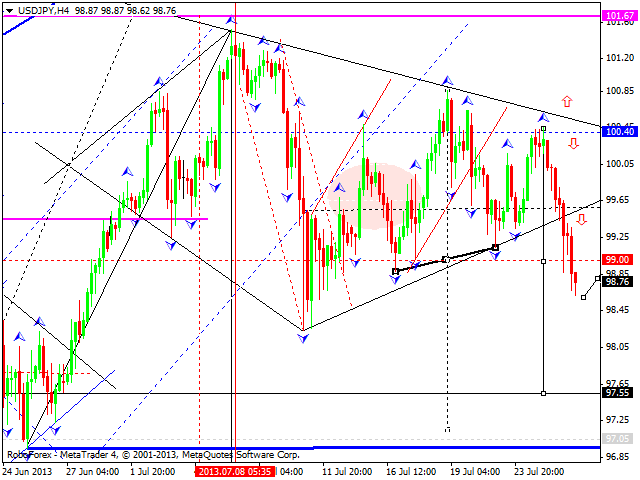The image size is (640, 480).
Task: Click the magenta 101.67 price label
Action: (618, 17)
